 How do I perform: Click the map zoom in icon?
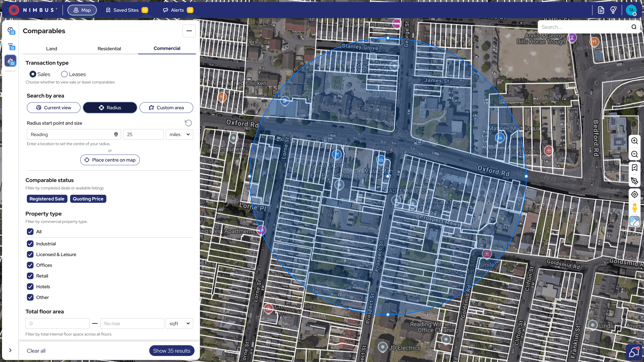tap(634, 141)
